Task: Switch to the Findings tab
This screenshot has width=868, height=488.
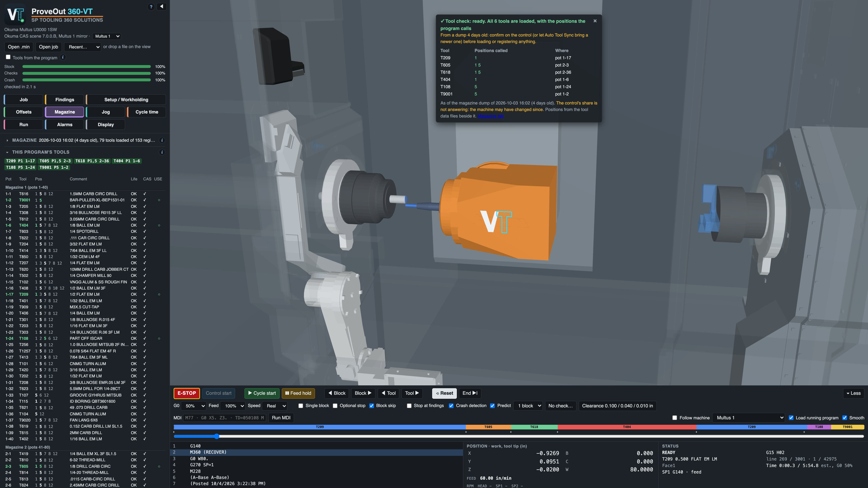Action: coord(64,100)
